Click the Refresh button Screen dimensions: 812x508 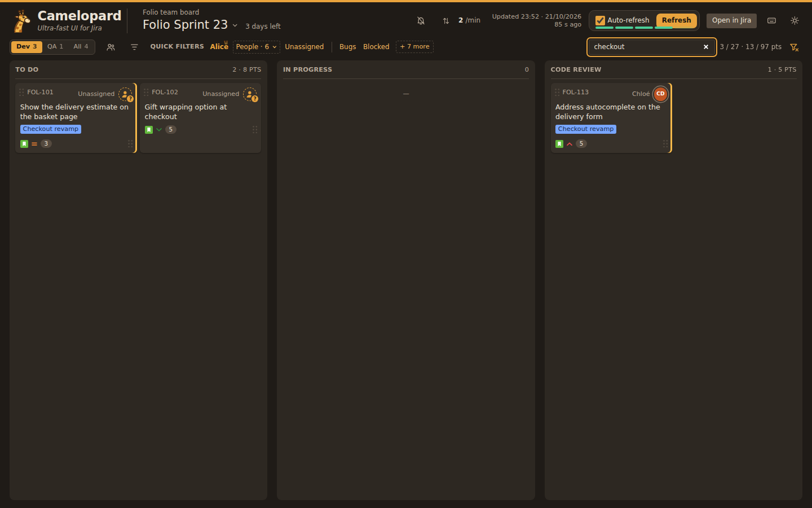tap(677, 20)
